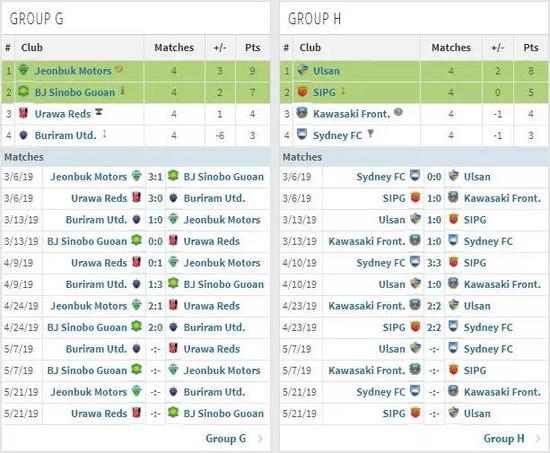Image resolution: width=550 pixels, height=453 pixels.
Task: Open the Group H link at bottom
Action: pos(504,438)
